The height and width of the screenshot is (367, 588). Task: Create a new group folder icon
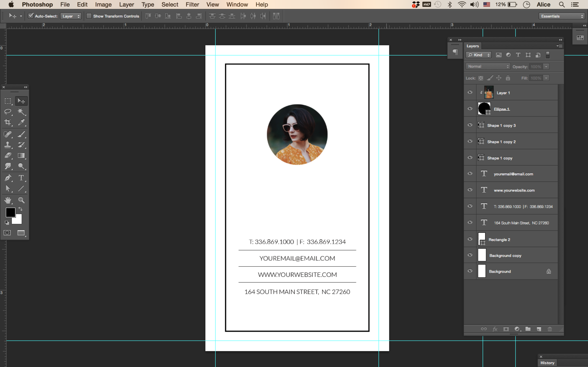click(x=528, y=329)
